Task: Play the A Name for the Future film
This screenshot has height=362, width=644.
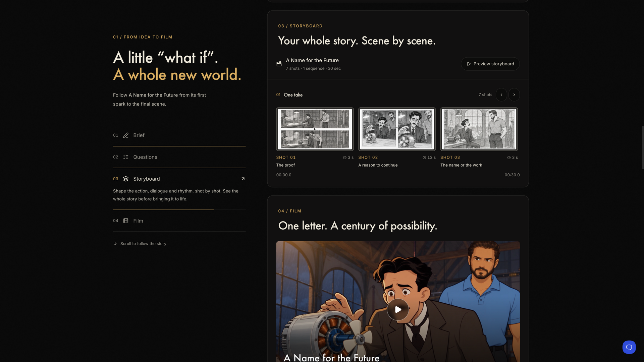Action: [x=398, y=309]
